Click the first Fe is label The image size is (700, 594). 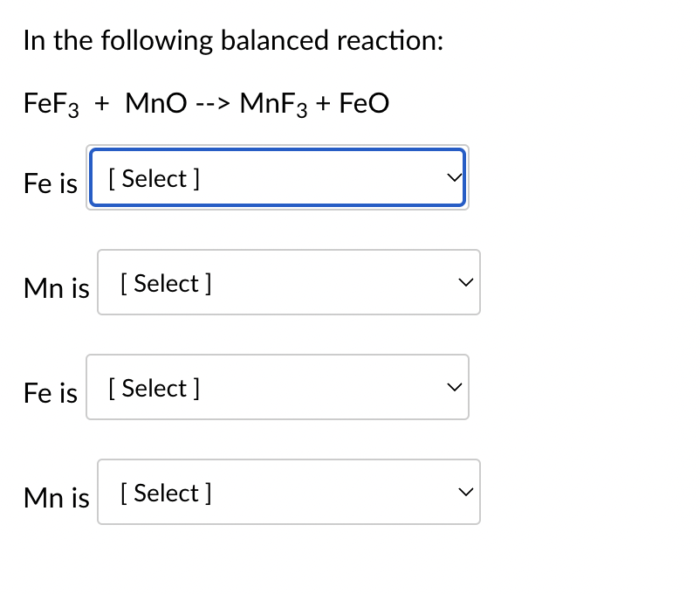point(49,183)
